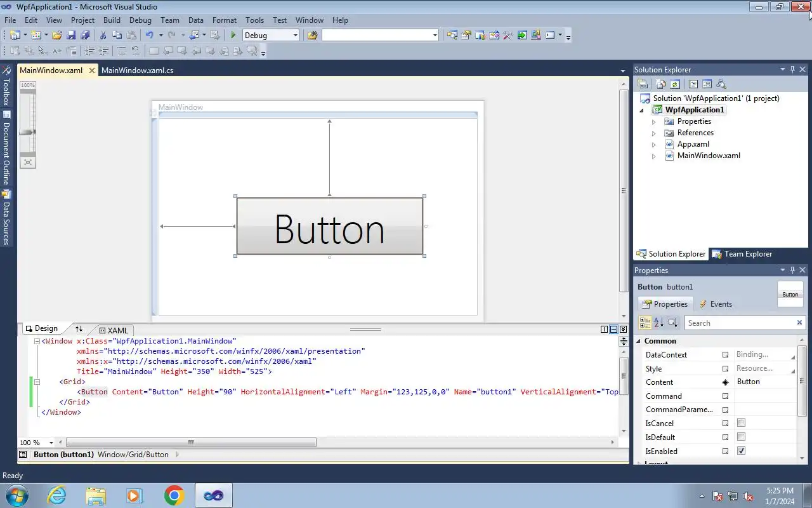Click the DataContext property marker square

tap(726, 354)
